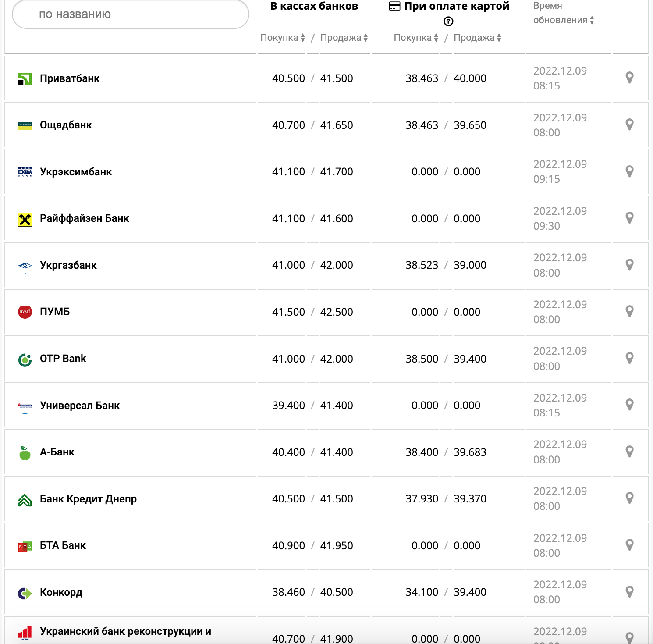Open the Приватбанк bank link

[70, 78]
